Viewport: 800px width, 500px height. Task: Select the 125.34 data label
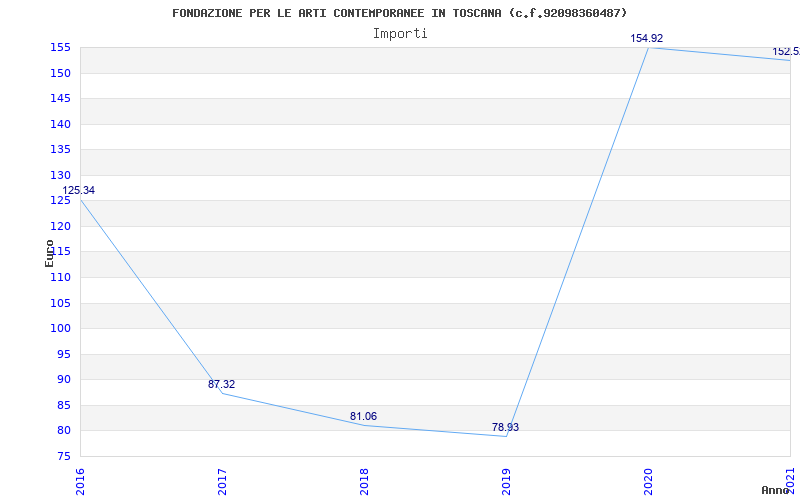(79, 190)
